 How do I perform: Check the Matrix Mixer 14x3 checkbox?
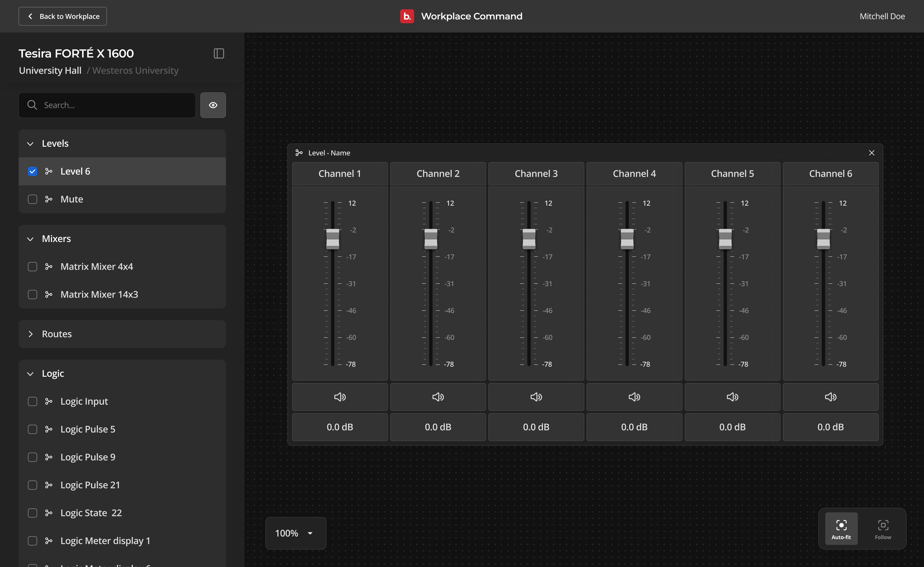pyautogui.click(x=33, y=294)
